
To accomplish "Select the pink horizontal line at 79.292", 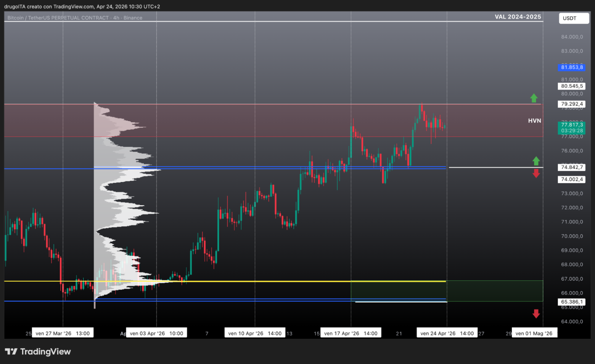I will (273, 104).
